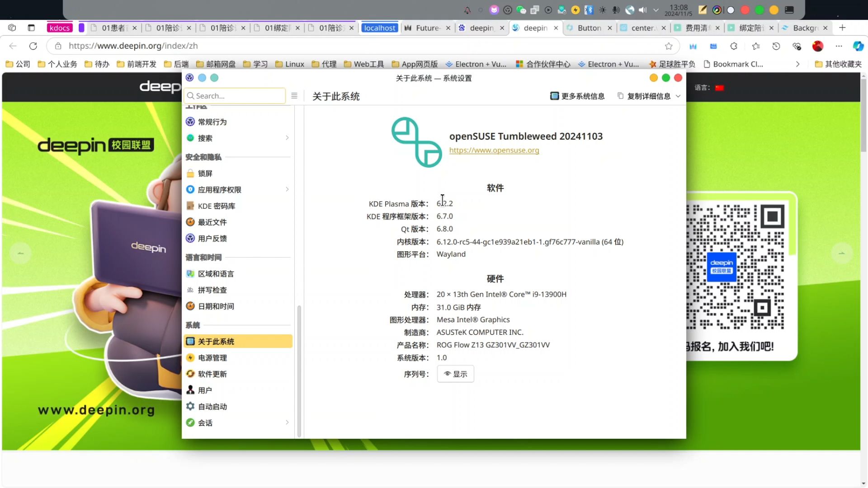
Task: Open the browser profile avatar
Action: click(818, 46)
